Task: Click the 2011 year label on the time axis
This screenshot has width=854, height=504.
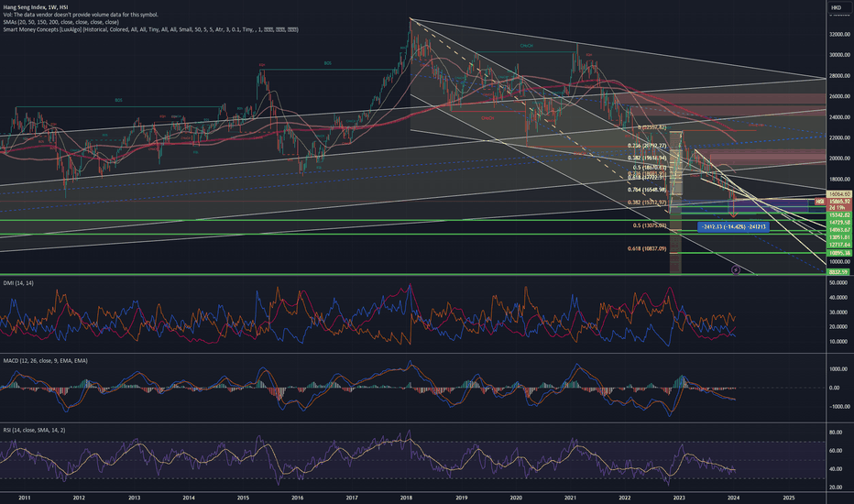Action: coord(24,498)
